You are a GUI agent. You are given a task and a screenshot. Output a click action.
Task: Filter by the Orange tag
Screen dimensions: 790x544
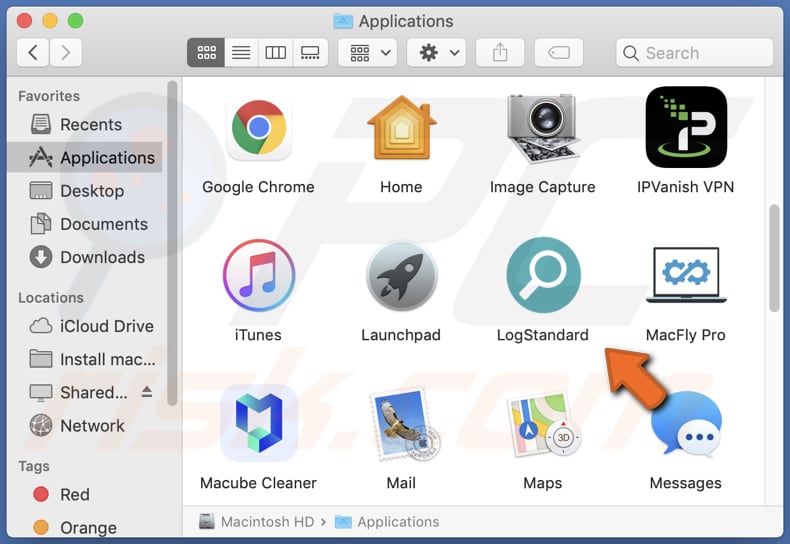(x=84, y=527)
